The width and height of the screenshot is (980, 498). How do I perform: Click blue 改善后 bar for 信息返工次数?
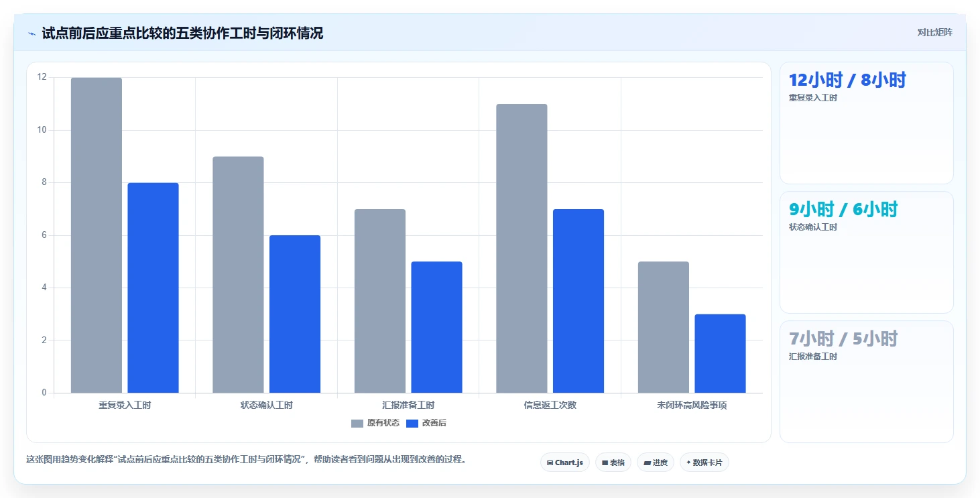pos(578,301)
